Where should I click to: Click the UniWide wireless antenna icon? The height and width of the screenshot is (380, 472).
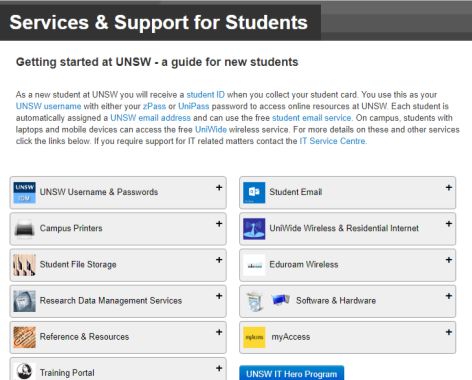point(254,229)
